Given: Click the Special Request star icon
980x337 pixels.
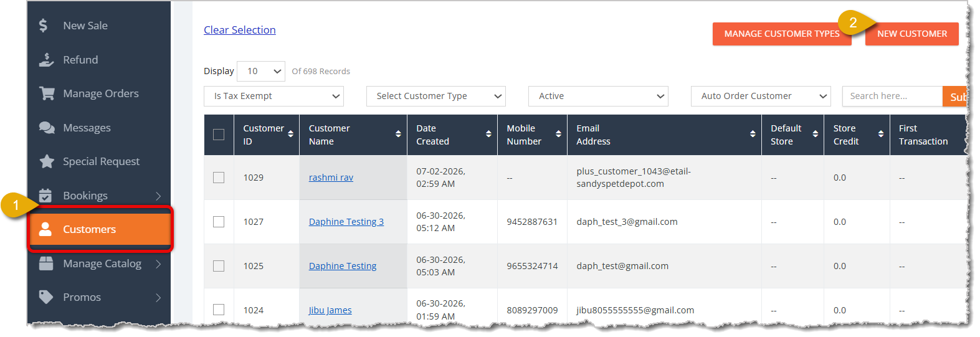Looking at the screenshot, I should [x=47, y=161].
